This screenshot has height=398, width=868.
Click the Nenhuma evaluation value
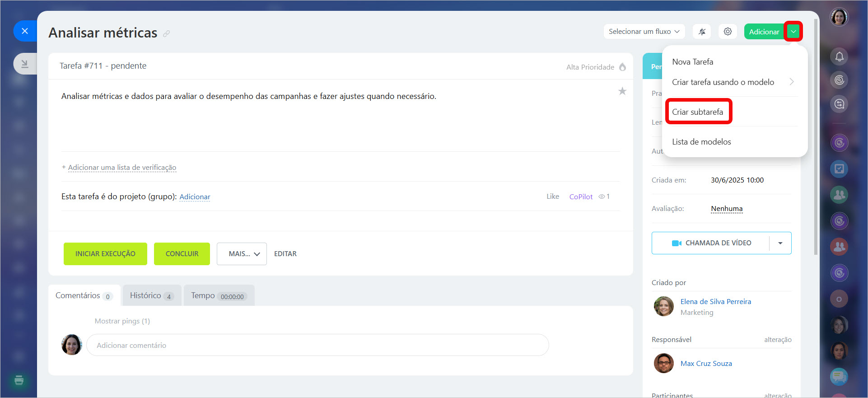pos(727,209)
